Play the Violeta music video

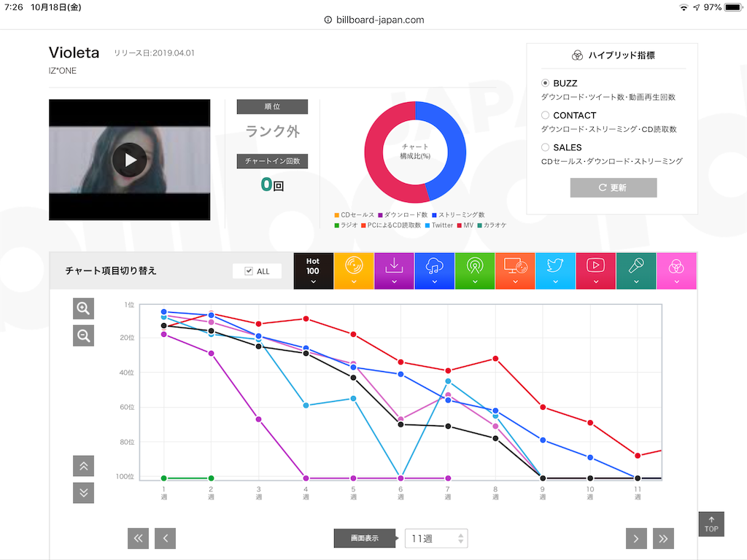click(130, 160)
